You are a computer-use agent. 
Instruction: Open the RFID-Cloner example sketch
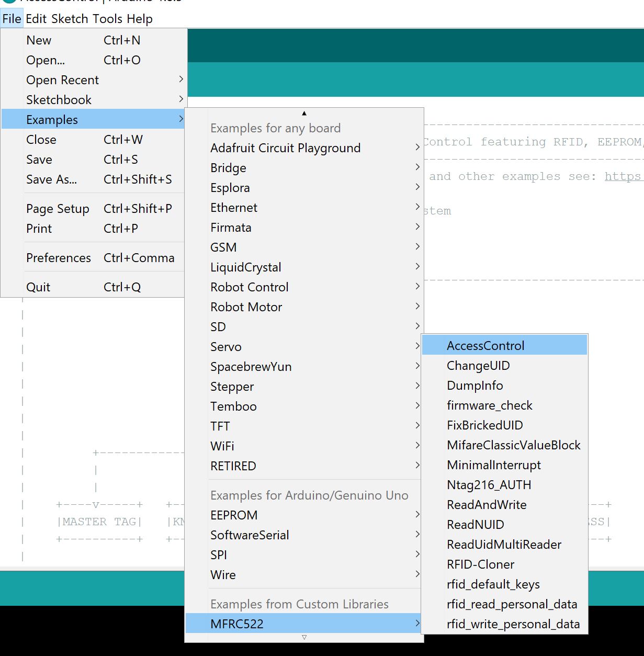coord(505,564)
